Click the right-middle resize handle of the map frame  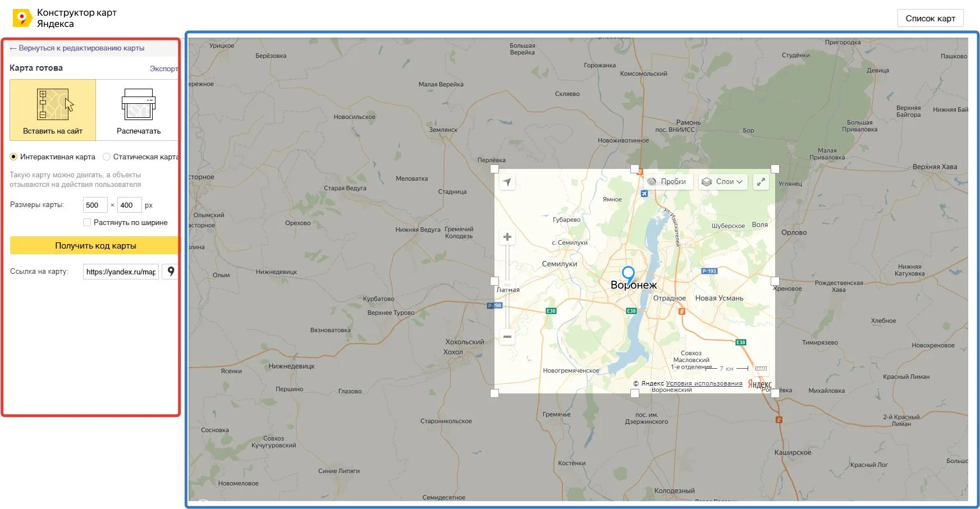pos(775,281)
